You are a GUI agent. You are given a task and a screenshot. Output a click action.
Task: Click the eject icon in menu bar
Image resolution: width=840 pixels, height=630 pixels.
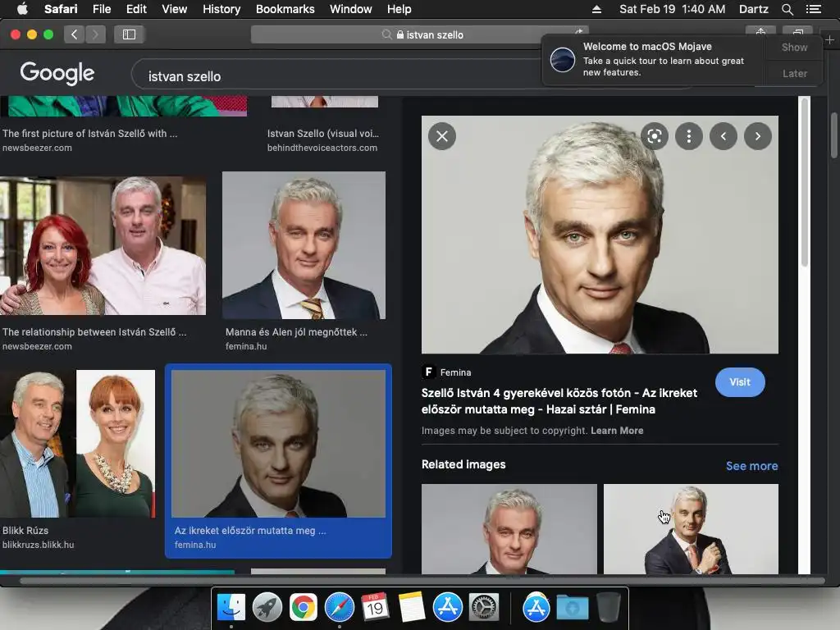[597, 9]
